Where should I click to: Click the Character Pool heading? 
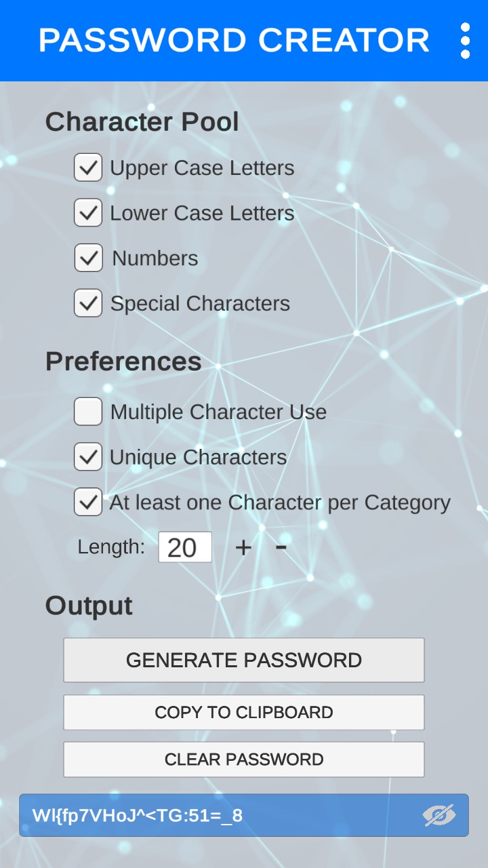pyautogui.click(x=142, y=122)
